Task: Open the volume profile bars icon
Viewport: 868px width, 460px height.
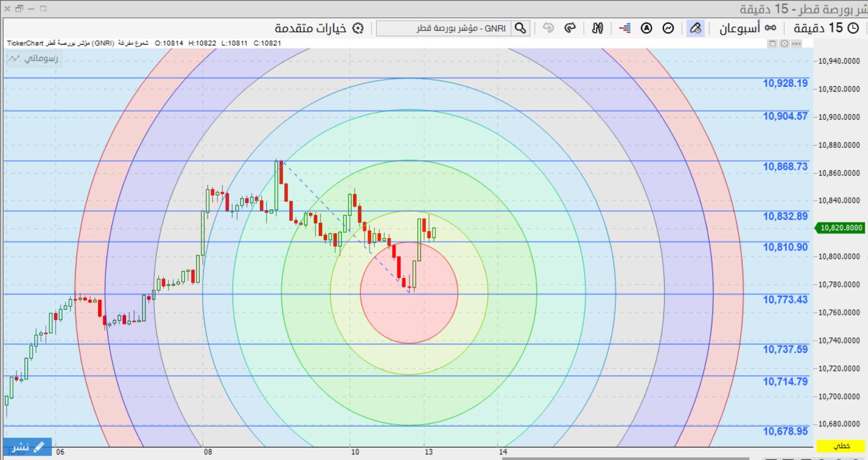Action: point(625,28)
